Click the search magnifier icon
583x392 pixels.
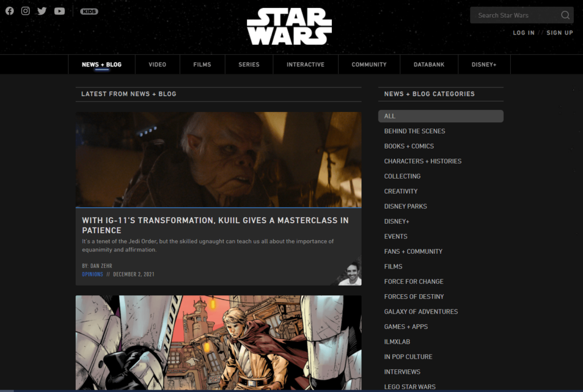click(x=565, y=15)
